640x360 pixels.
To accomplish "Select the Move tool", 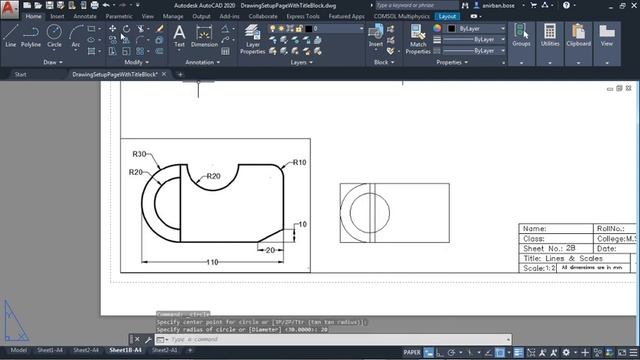I will click(x=112, y=29).
